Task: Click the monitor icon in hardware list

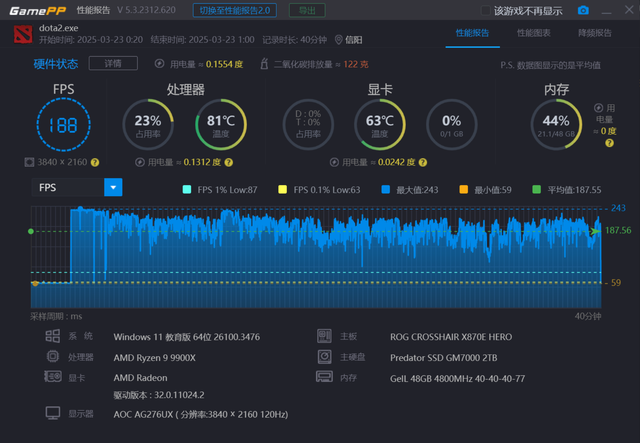Action: (53, 413)
